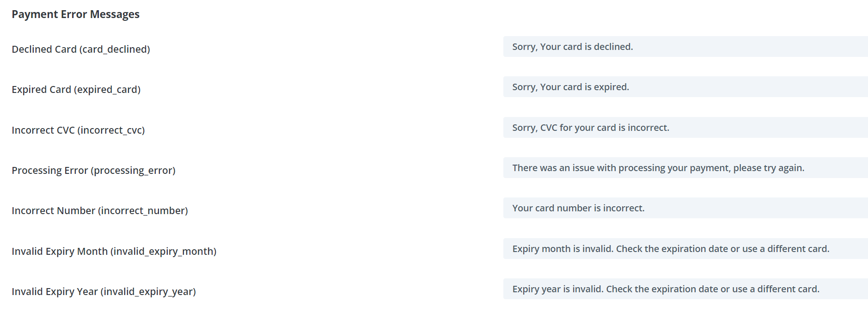This screenshot has height=314, width=868.
Task: Click the processing error message field
Action: (x=684, y=167)
